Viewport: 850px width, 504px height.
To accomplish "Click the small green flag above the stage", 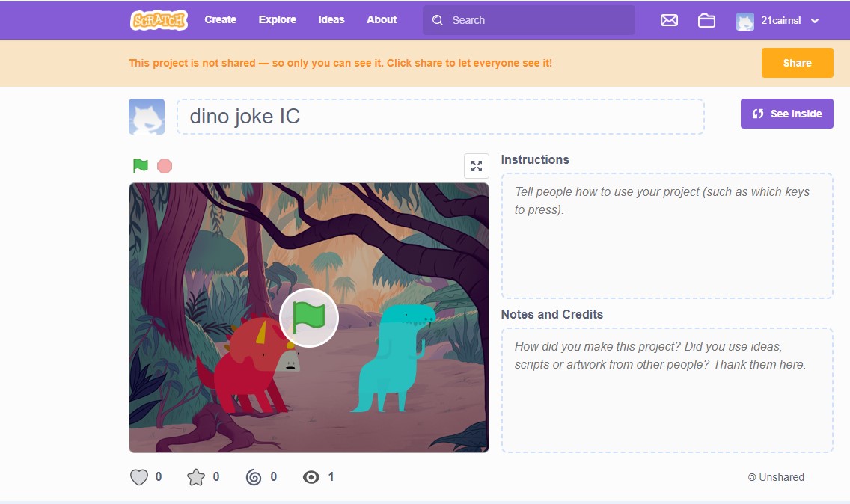I will point(141,165).
